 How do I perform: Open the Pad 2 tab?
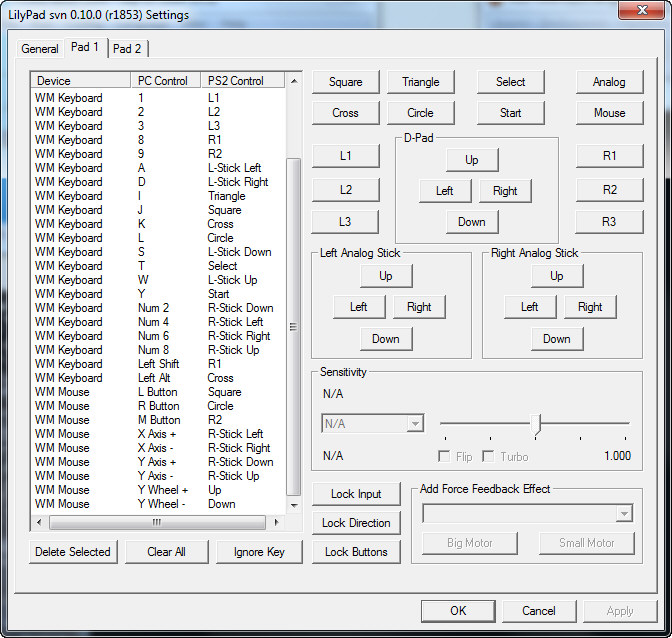127,48
